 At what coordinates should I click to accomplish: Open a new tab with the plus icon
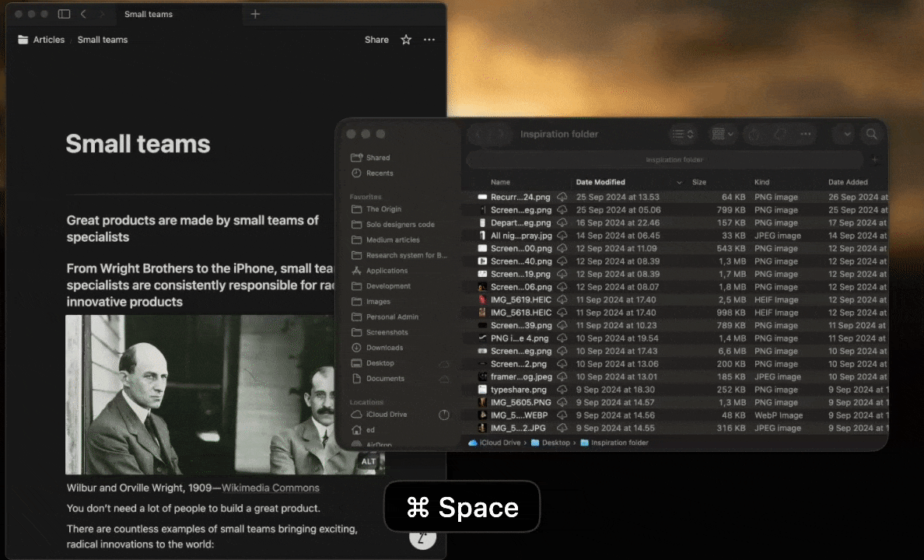click(255, 14)
